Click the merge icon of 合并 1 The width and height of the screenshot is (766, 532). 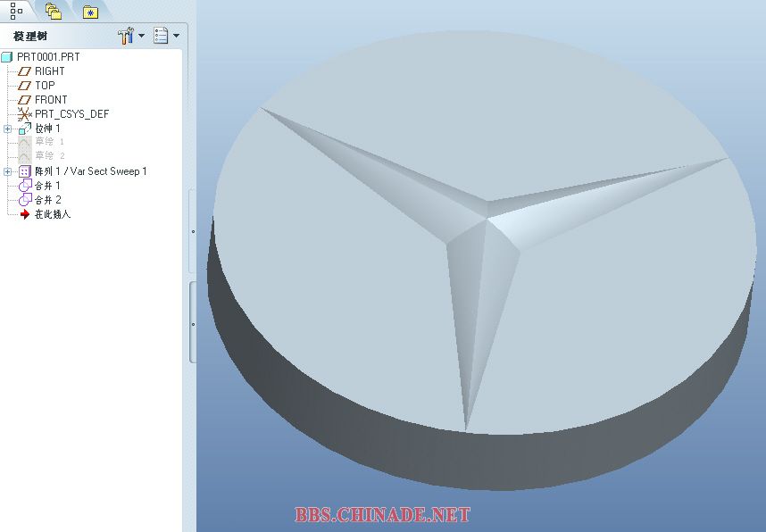click(25, 186)
